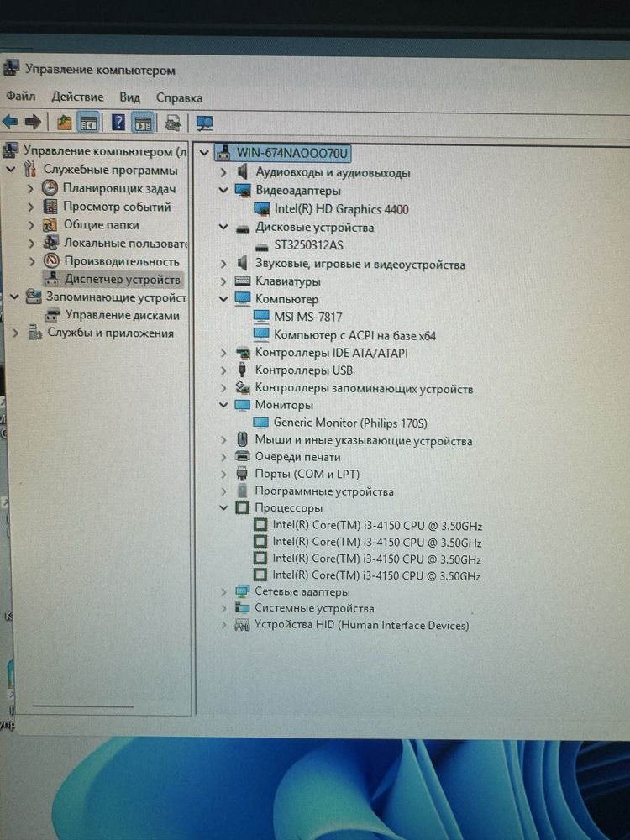The image size is (630, 840).
Task: Click the Системные устройства icon
Action: 242,608
